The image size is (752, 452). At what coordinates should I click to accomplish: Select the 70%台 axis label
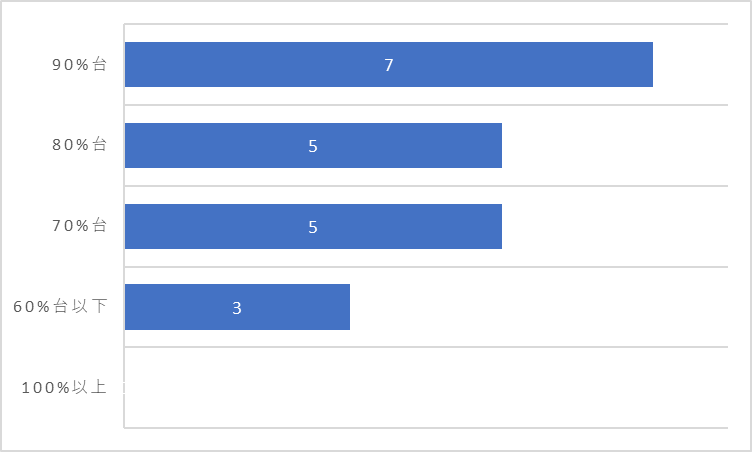click(x=79, y=226)
